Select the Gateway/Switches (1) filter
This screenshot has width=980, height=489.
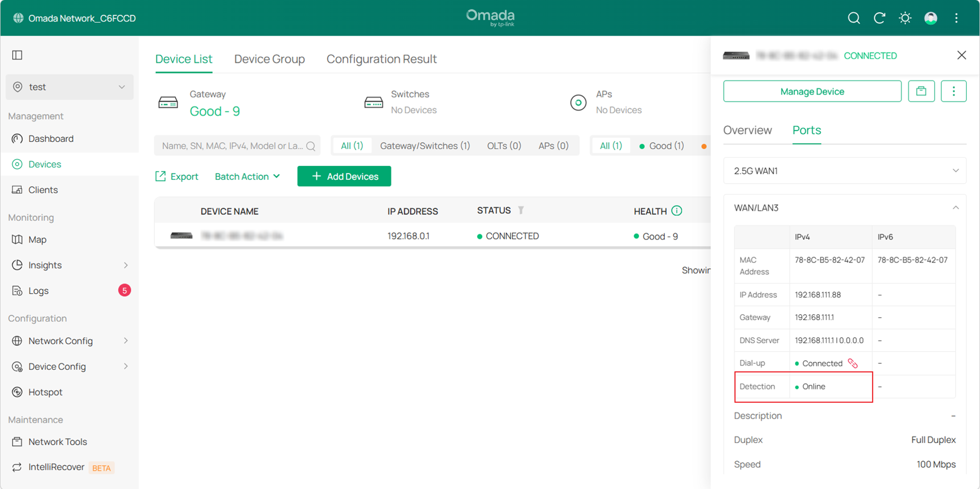tap(424, 146)
